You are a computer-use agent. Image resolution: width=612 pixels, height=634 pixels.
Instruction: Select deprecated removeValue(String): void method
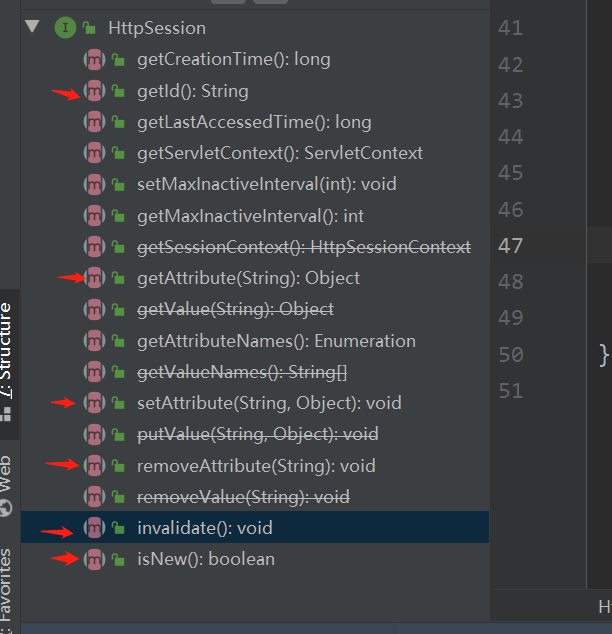[243, 497]
